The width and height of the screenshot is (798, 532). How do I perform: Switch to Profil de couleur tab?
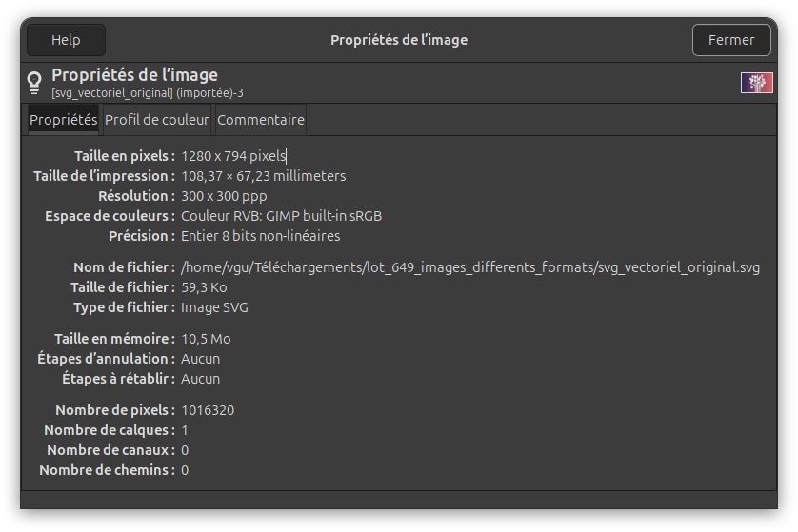click(x=156, y=120)
